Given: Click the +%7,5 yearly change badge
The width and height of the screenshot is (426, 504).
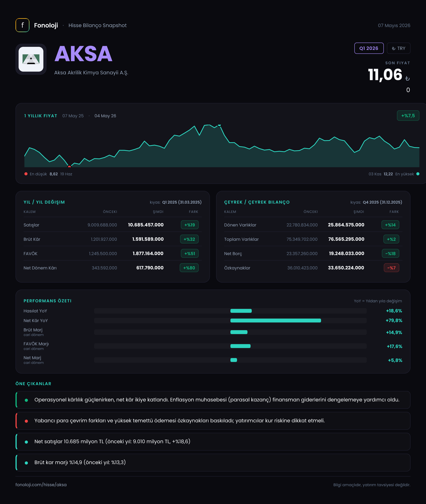Looking at the screenshot, I should pos(408,116).
